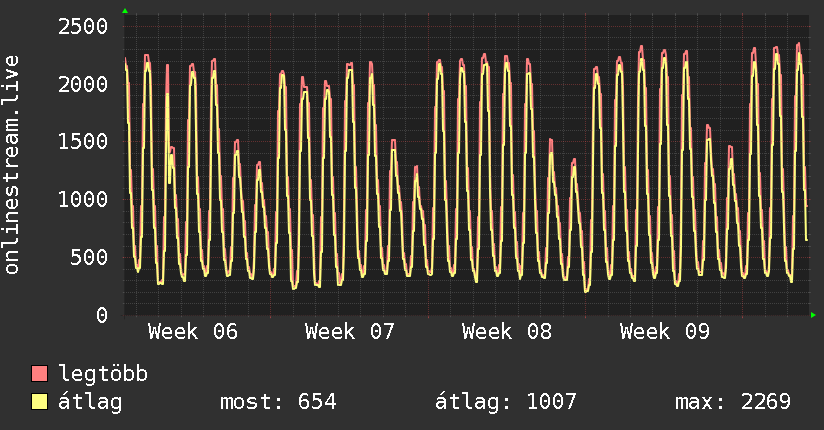Image resolution: width=824 pixels, height=430 pixels.
Task: Click the pink legtöbb legend swatch
Action: click(39, 373)
